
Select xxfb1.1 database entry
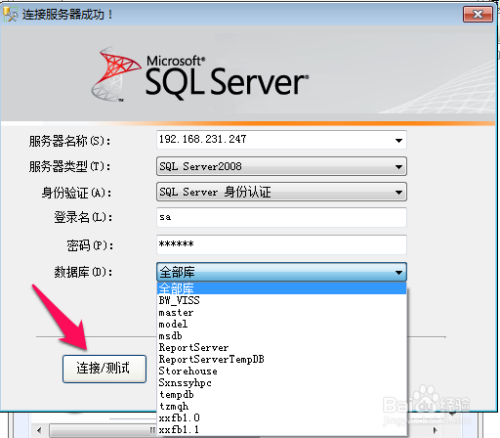282,429
